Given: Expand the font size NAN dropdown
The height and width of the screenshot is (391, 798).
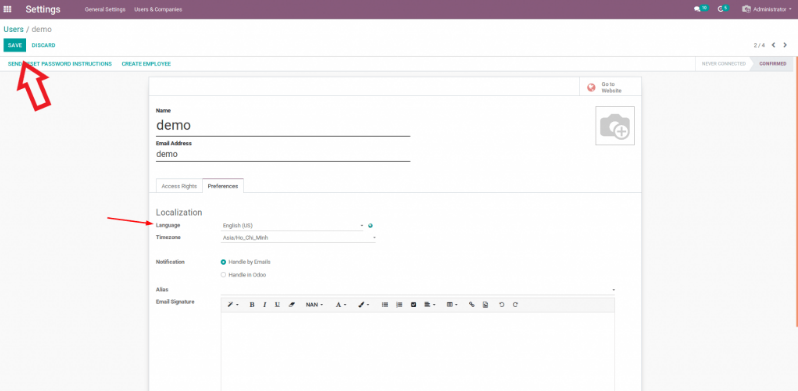Looking at the screenshot, I should click(314, 304).
